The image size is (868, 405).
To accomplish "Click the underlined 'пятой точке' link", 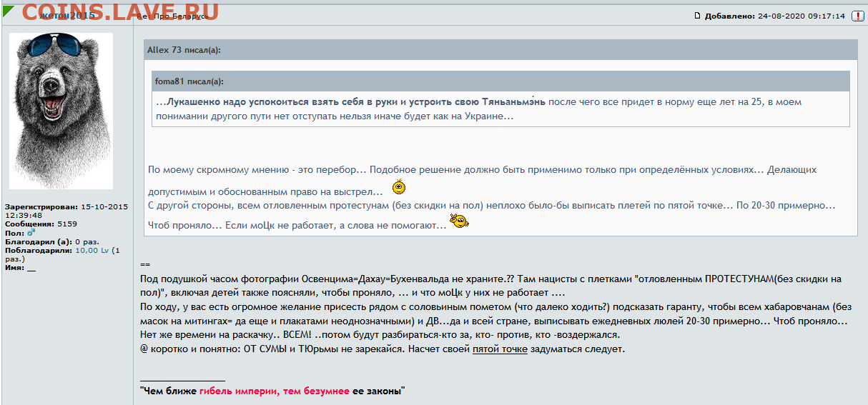I will [x=500, y=349].
